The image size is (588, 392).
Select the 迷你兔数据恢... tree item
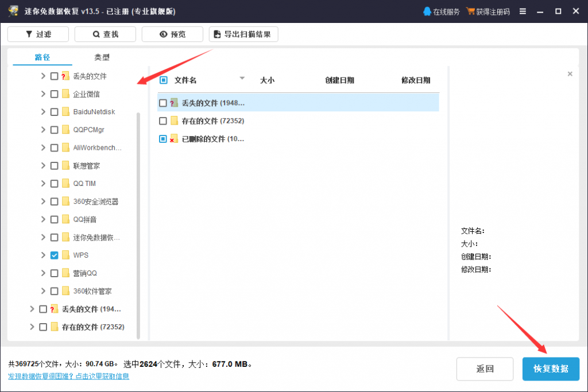pos(96,237)
